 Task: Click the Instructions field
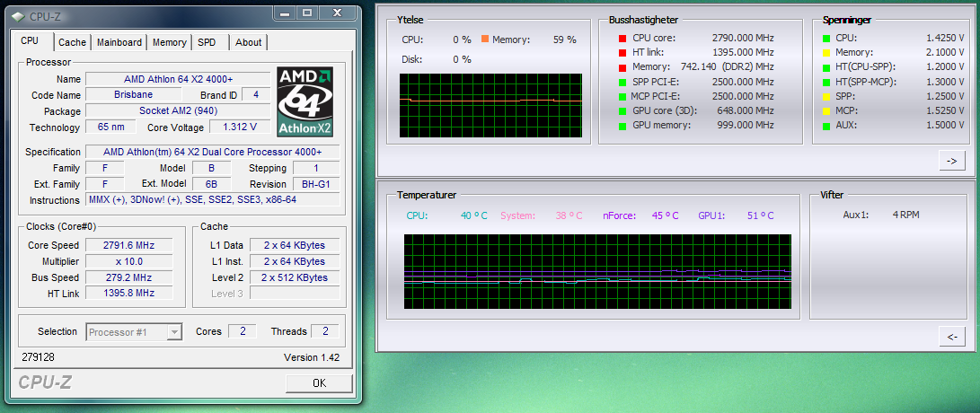point(213,200)
